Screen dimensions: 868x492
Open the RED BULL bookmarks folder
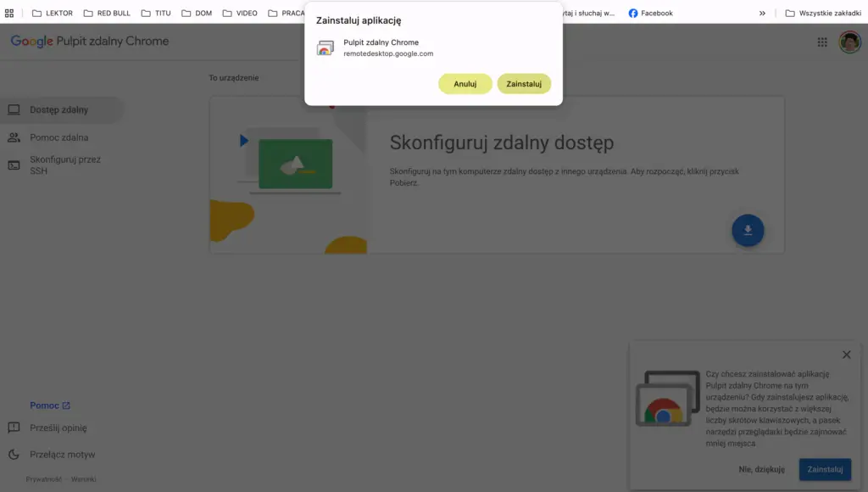pos(107,14)
